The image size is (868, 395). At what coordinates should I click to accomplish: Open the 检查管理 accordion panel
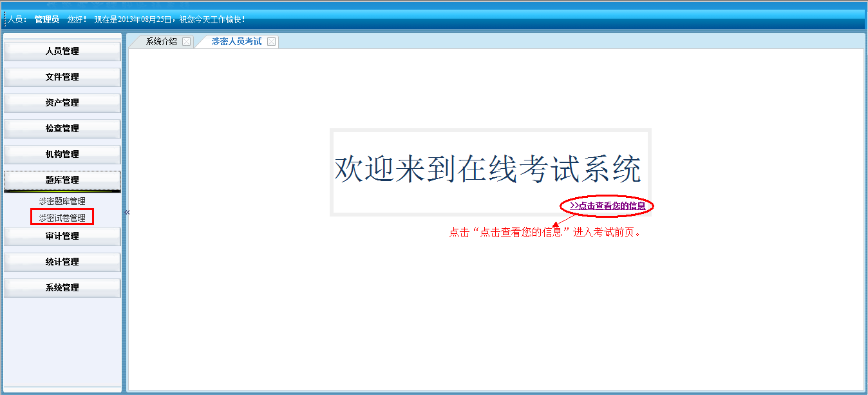coord(62,128)
